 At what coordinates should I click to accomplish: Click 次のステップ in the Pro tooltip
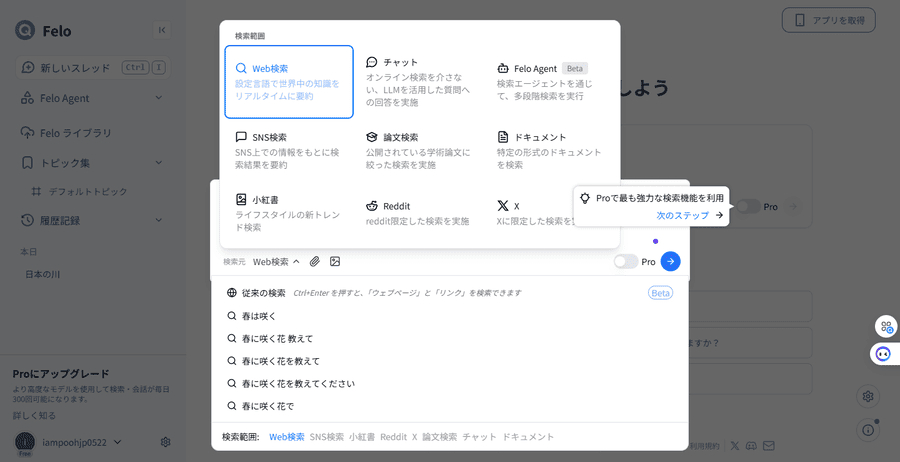pos(690,215)
